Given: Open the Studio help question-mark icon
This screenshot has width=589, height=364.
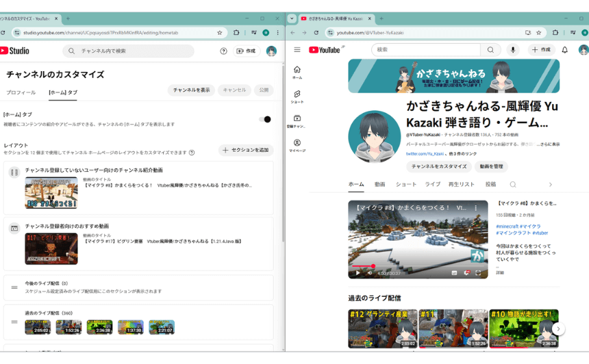Looking at the screenshot, I should 223,51.
